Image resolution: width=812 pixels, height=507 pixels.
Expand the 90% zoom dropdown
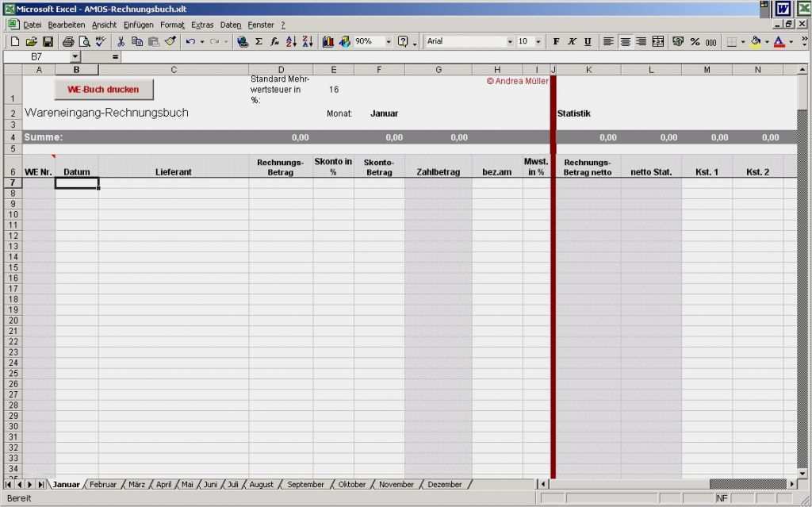click(389, 41)
